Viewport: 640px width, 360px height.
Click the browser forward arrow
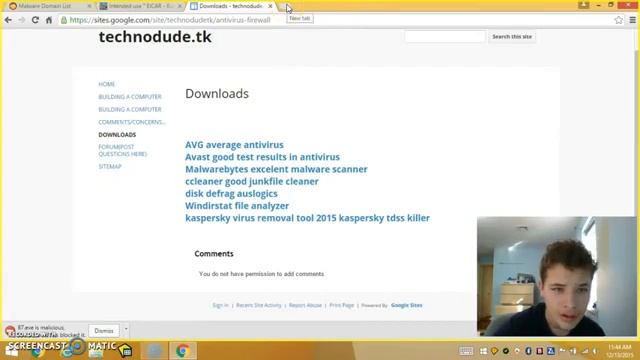(x=22, y=20)
